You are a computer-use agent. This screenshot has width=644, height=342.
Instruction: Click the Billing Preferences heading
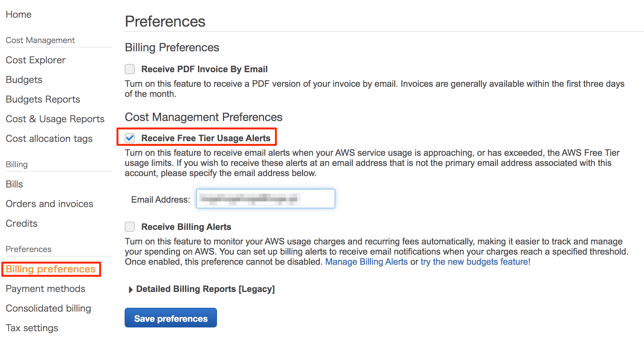pyautogui.click(x=172, y=47)
